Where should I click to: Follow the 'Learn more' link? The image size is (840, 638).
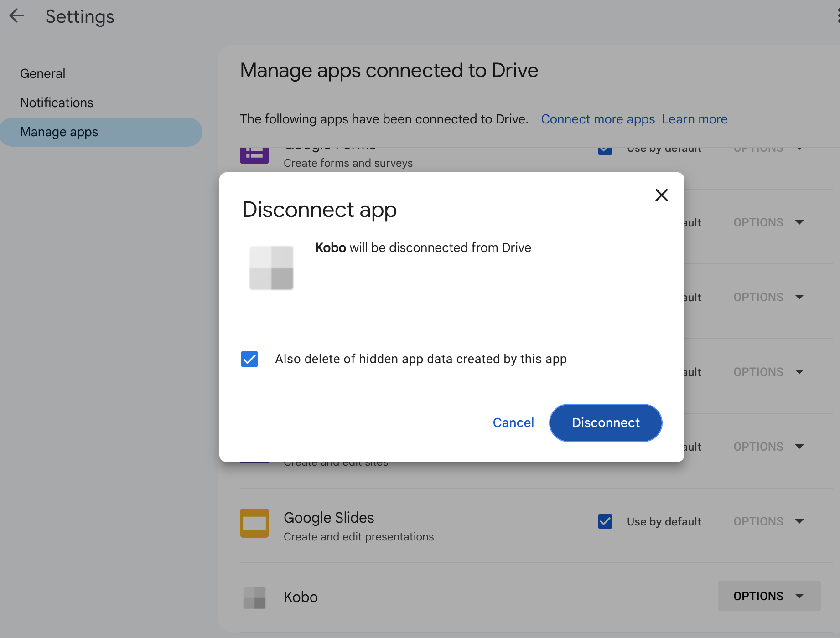(x=695, y=119)
